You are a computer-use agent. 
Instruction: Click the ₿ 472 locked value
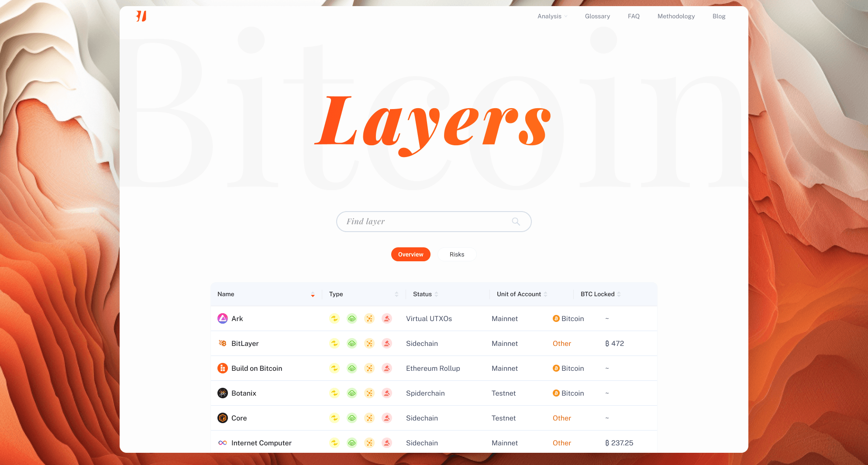pos(614,343)
